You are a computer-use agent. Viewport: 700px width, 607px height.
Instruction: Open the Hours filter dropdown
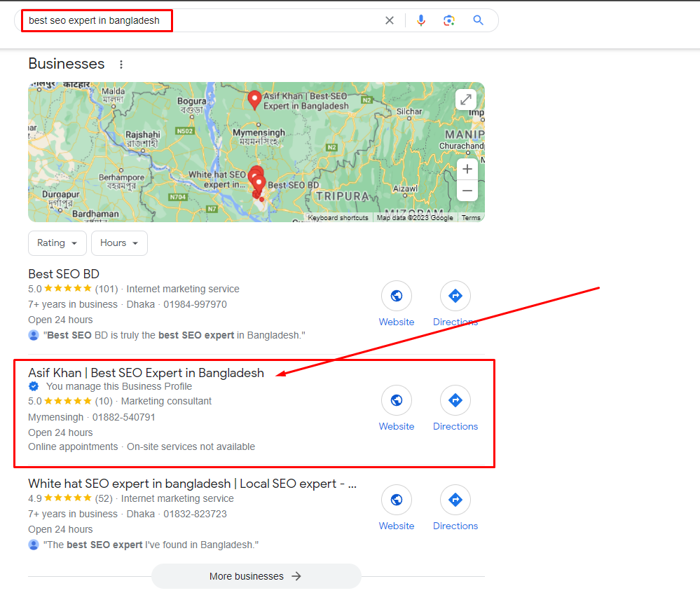click(119, 243)
